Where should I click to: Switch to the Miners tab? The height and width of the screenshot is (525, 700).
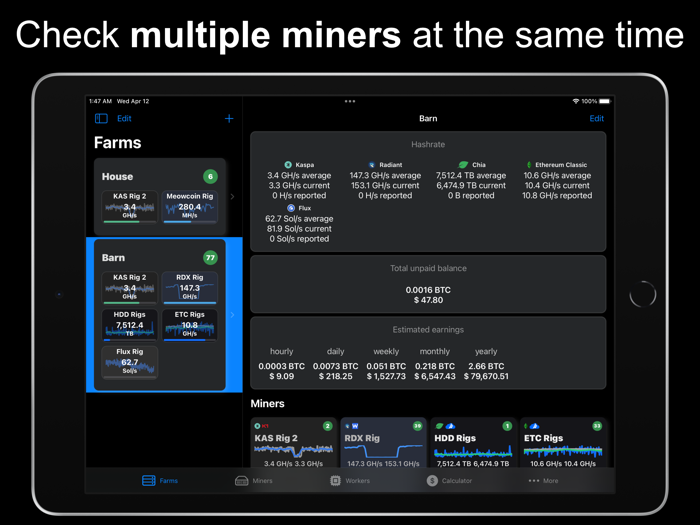click(254, 481)
